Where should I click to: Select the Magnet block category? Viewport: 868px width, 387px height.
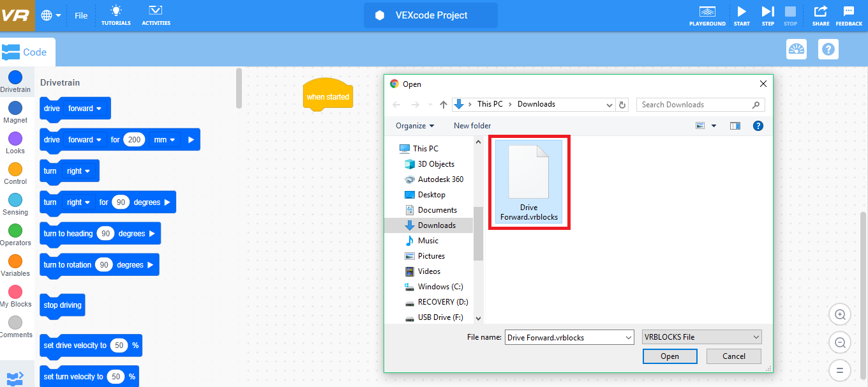[x=15, y=113]
